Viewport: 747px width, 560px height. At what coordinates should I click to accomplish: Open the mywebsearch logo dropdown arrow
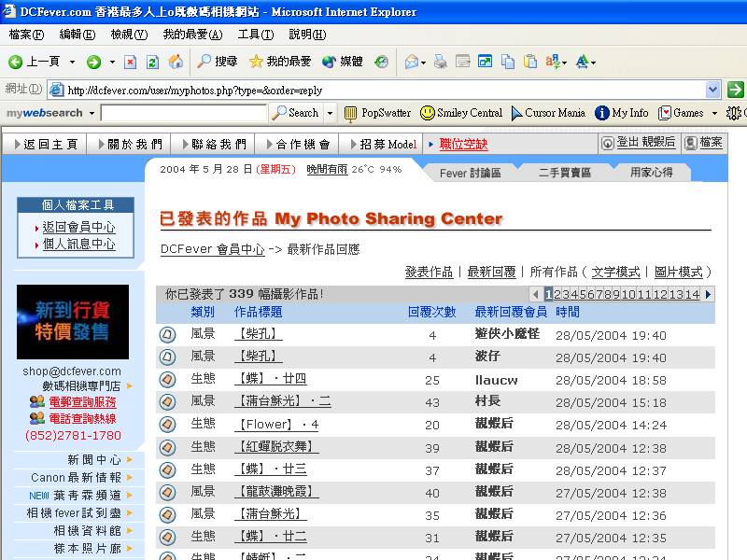coord(92,113)
